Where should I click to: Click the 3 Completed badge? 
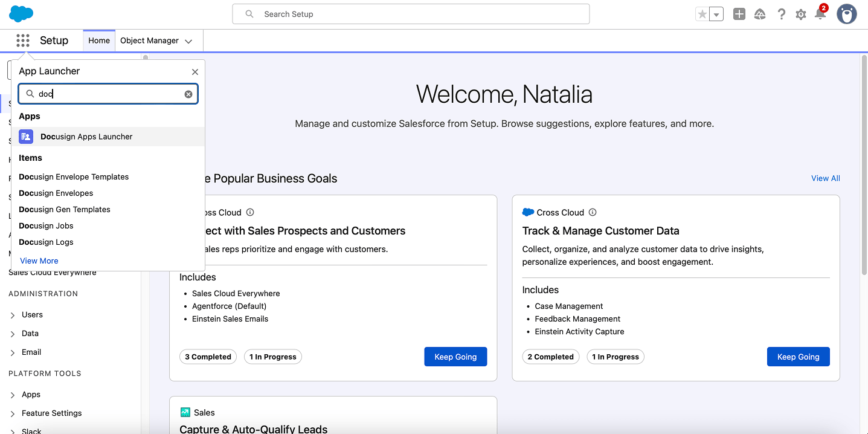[x=208, y=357]
